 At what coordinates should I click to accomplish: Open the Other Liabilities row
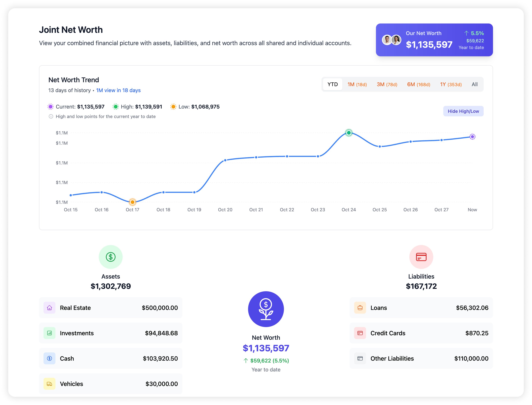click(421, 358)
